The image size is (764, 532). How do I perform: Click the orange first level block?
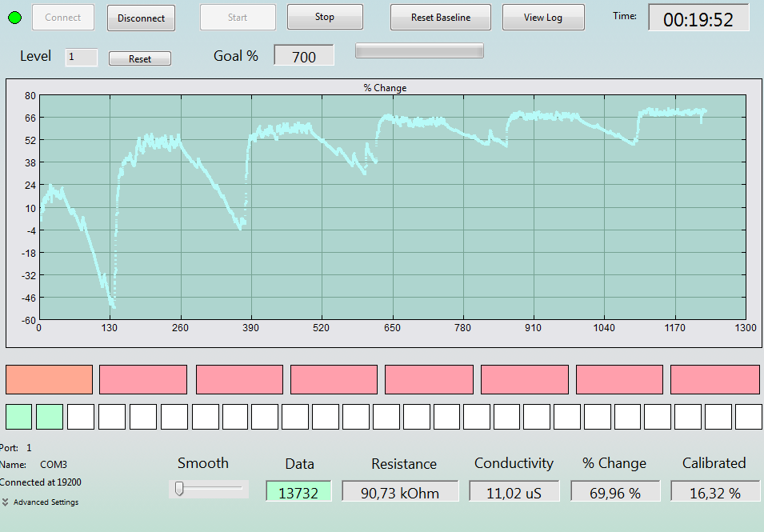coord(50,379)
